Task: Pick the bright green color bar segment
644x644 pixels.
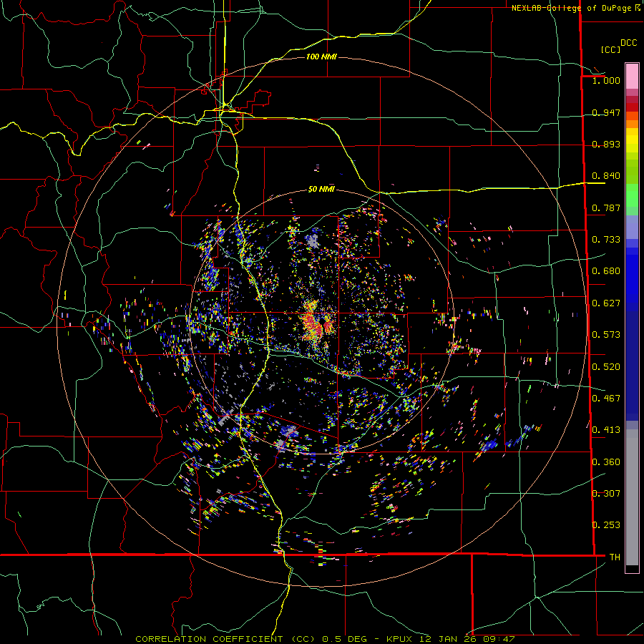Action: tap(632, 195)
